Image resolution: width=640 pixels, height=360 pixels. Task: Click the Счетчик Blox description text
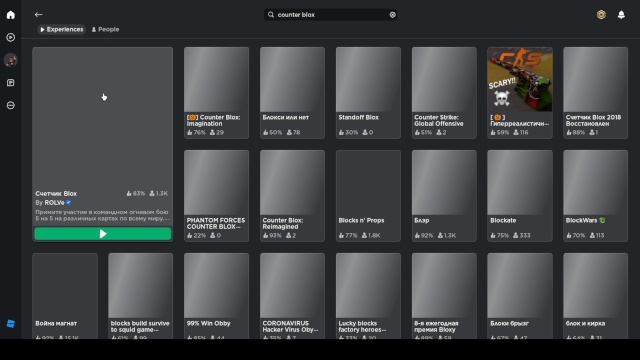tap(102, 215)
